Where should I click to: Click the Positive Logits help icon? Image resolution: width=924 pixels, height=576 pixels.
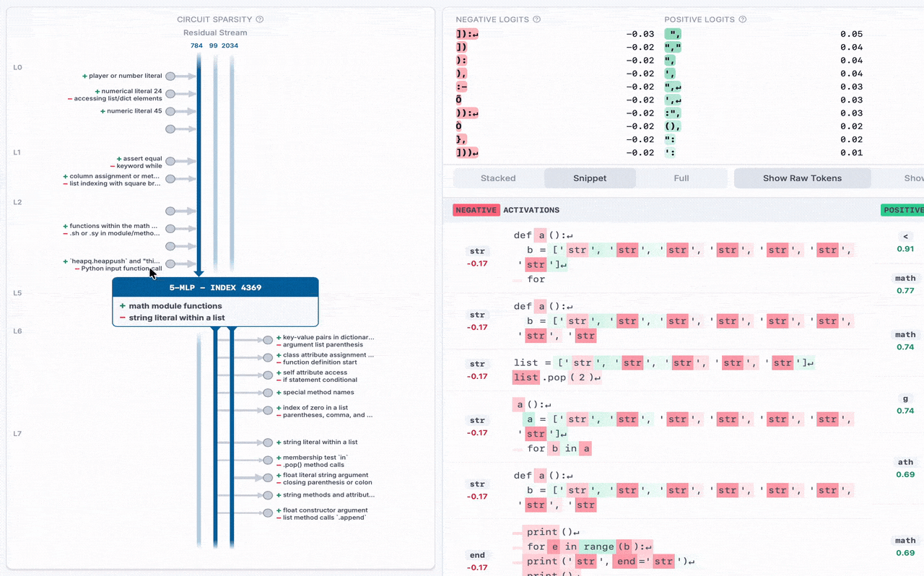(x=743, y=19)
